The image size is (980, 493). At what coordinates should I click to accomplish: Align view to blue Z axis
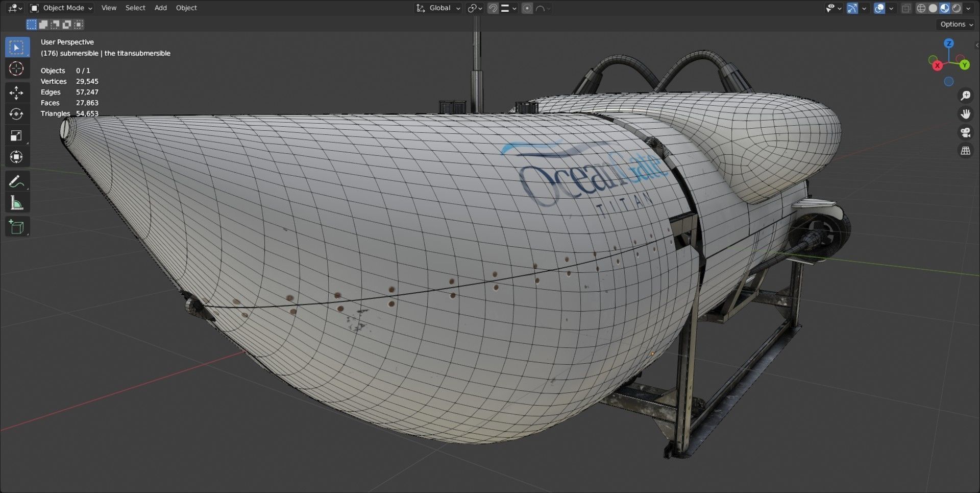tap(949, 43)
